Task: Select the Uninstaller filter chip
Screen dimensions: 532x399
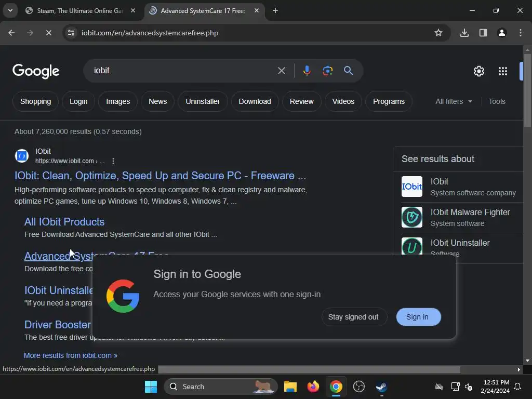Action: 203,101
